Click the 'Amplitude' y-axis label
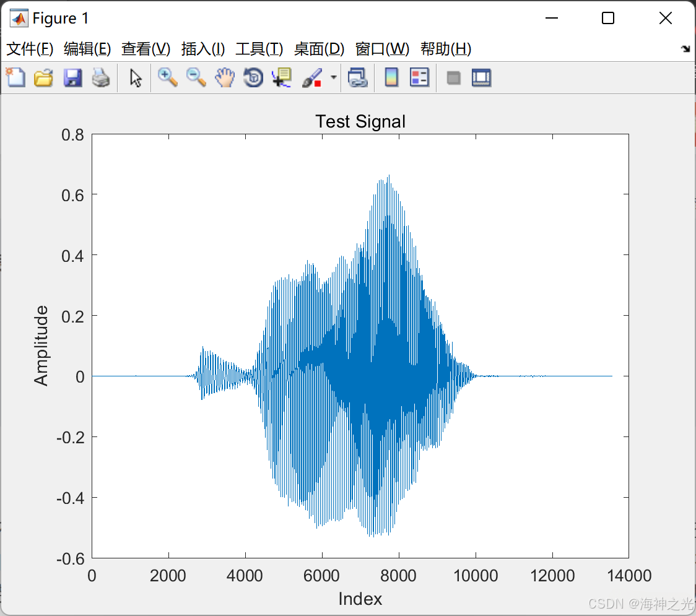Viewport: 696px width, 616px height. [41, 345]
